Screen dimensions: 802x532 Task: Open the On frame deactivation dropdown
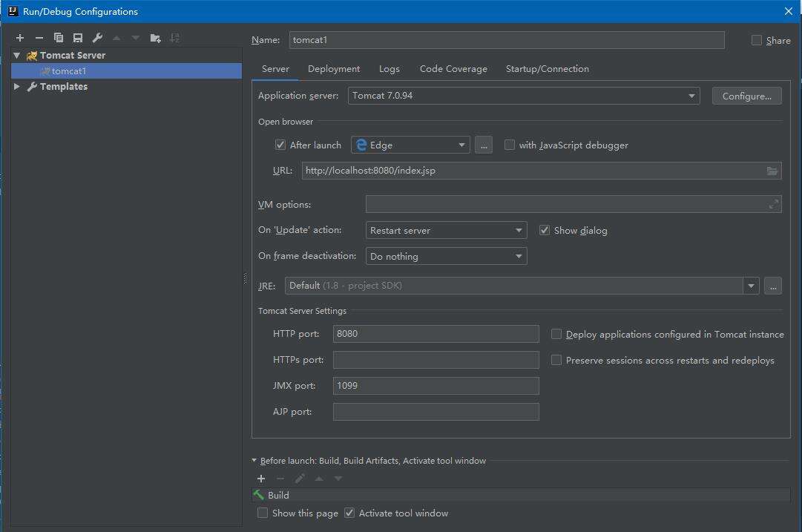446,256
